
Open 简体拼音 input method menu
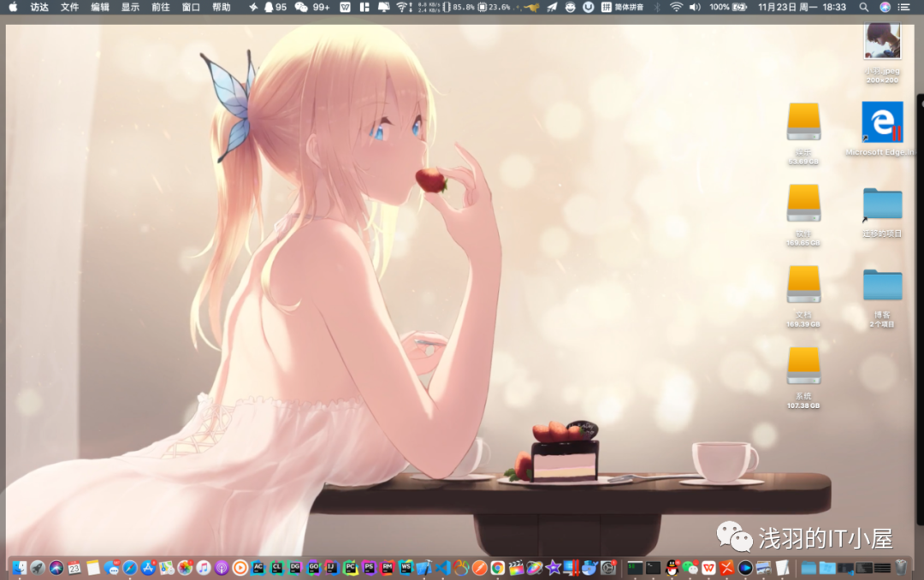[622, 7]
